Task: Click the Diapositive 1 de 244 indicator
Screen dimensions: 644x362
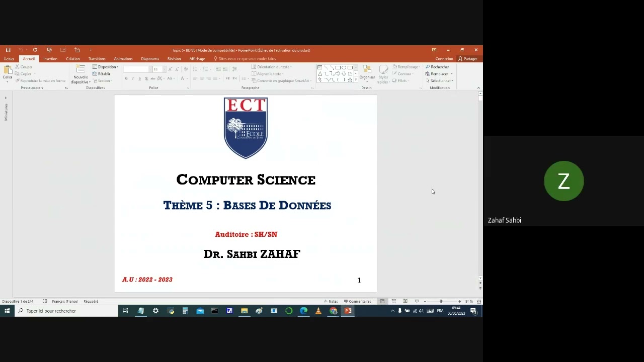Action: (18, 301)
